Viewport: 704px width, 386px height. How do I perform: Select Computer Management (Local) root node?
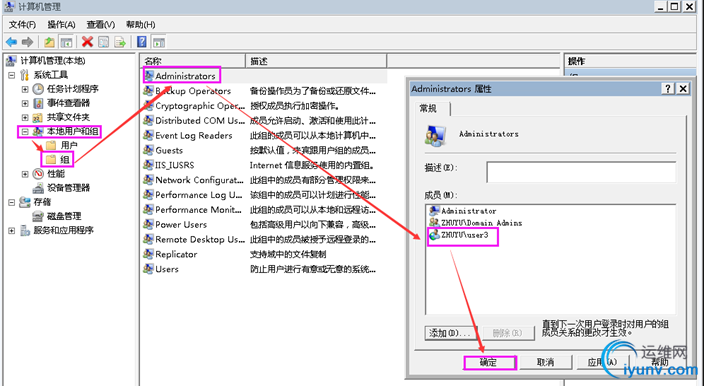click(x=53, y=61)
